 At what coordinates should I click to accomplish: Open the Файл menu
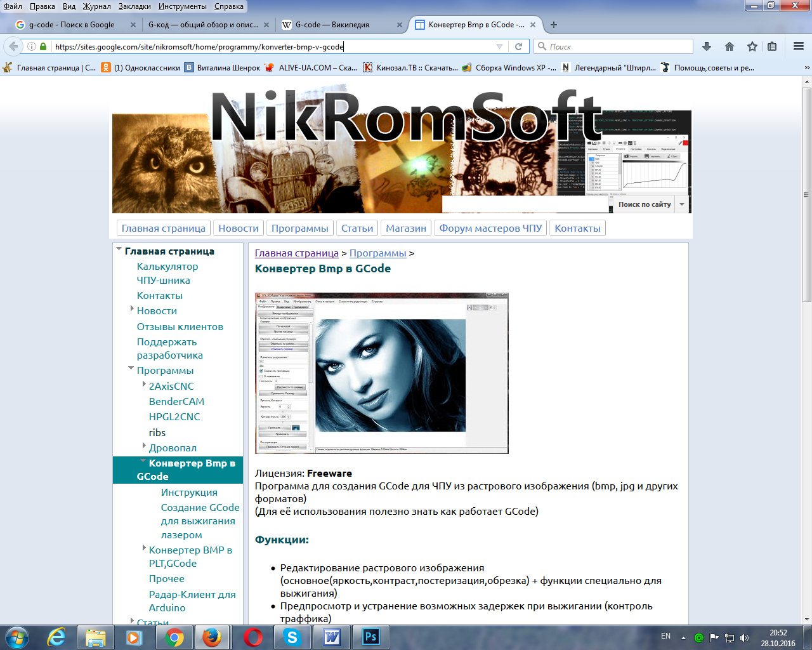(x=13, y=6)
